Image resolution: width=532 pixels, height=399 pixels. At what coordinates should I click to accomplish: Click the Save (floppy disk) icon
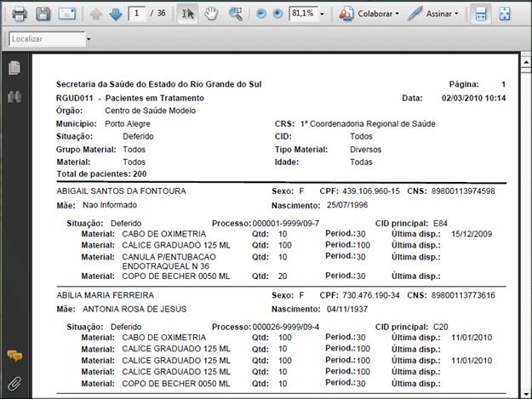(x=43, y=14)
